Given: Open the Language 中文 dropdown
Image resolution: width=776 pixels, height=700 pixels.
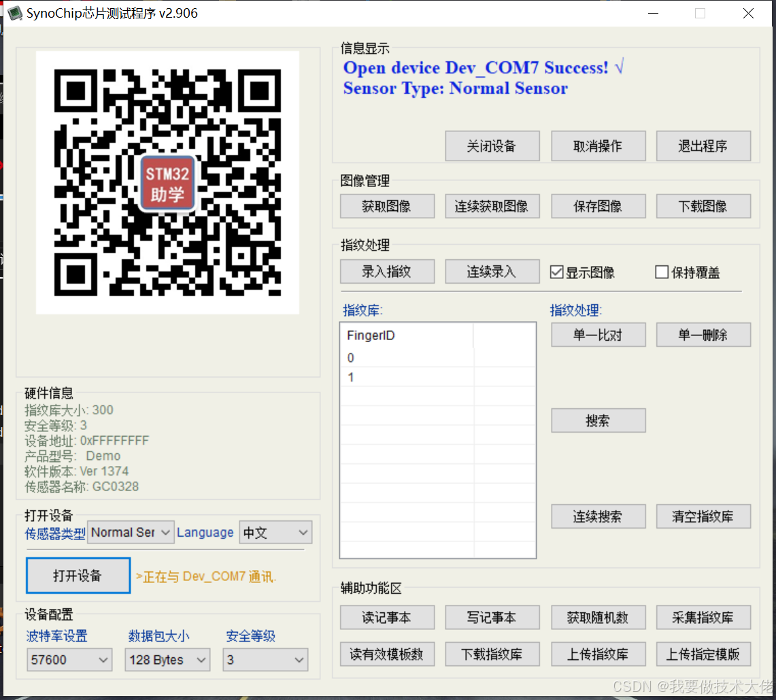Looking at the screenshot, I should click(x=275, y=532).
